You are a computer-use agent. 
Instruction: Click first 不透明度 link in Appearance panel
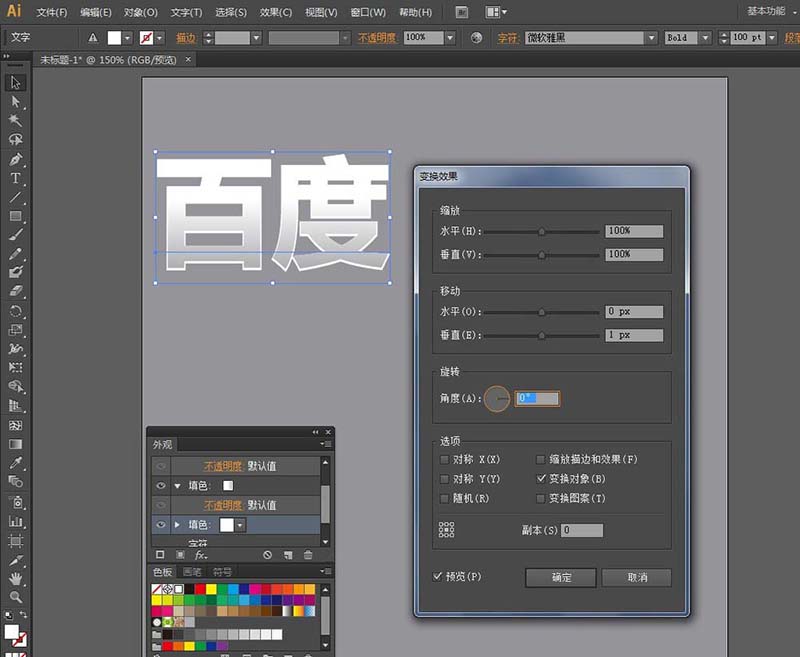pos(223,466)
